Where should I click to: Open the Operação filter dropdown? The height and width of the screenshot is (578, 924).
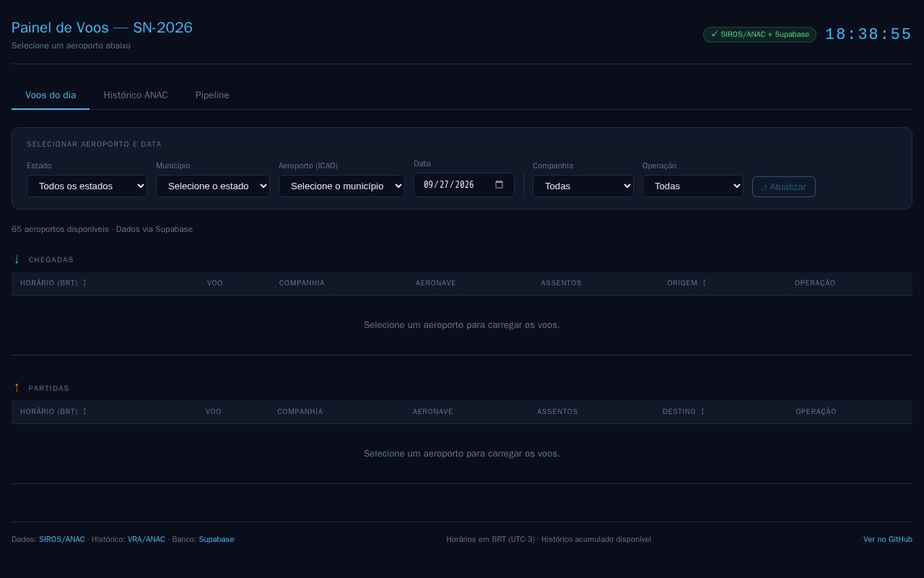(x=693, y=186)
